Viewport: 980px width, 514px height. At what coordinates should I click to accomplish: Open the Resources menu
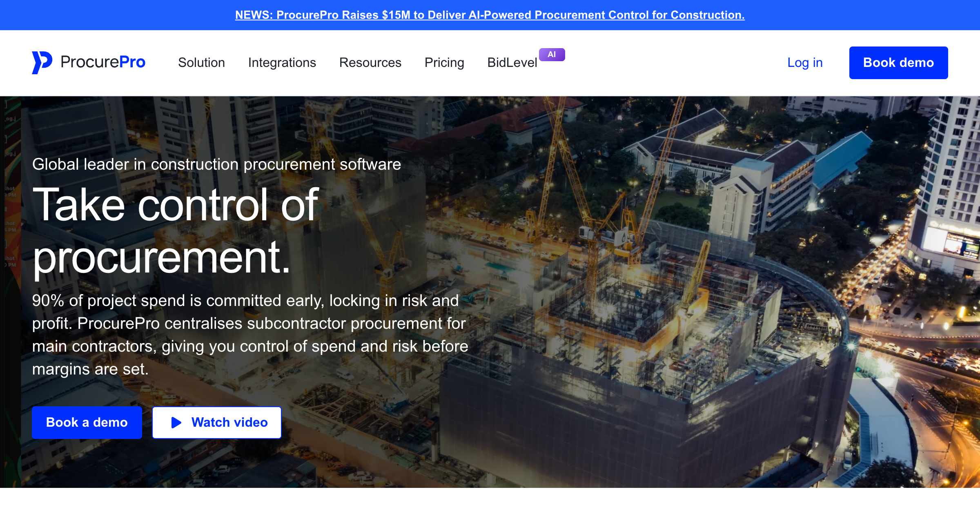tap(370, 62)
